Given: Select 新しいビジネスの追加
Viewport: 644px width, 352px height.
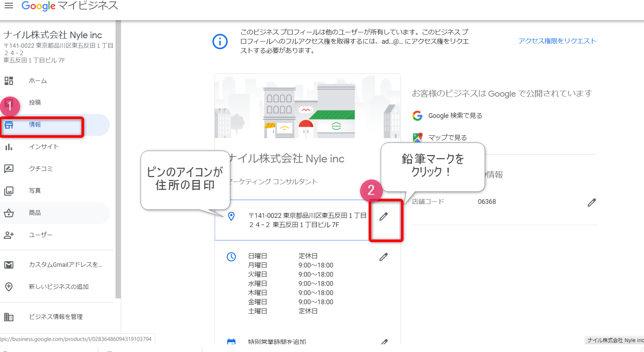Looking at the screenshot, I should [59, 287].
